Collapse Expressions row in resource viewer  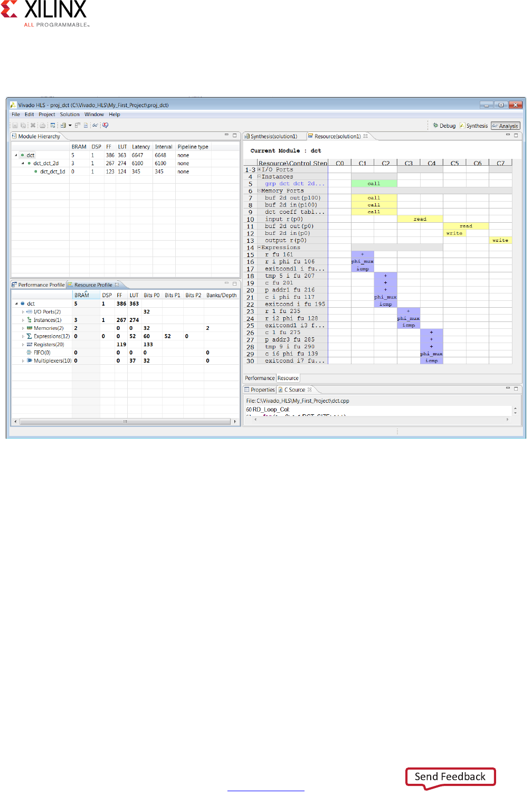point(259,248)
